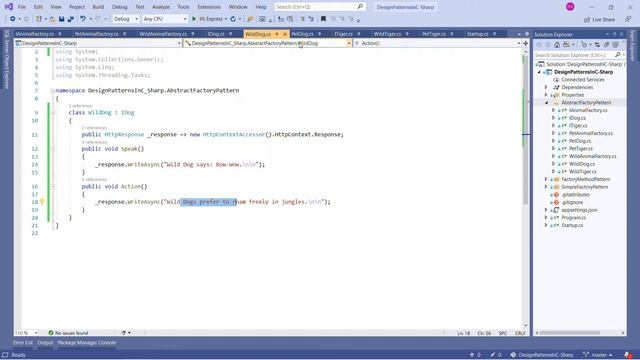Click the Home icon in Solution Explorer
640x360 pixels.
point(557,45)
